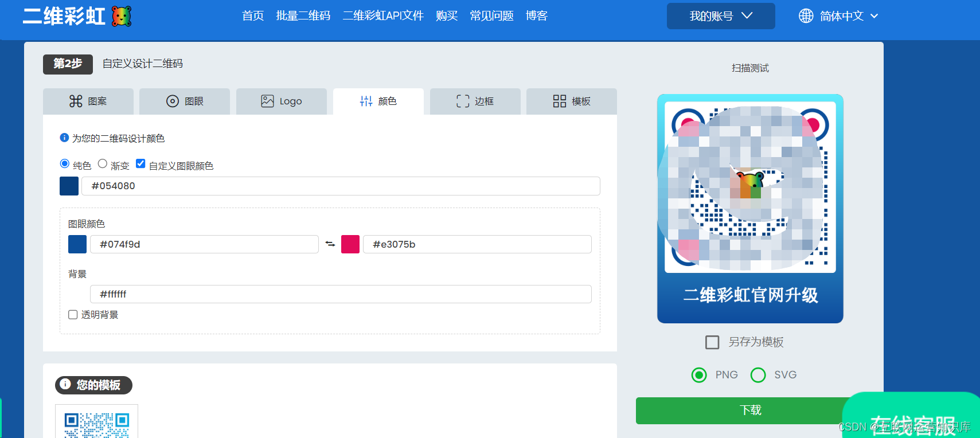This screenshot has height=438, width=980.
Task: Open 在线客服 online support bubble
Action: 911,416
